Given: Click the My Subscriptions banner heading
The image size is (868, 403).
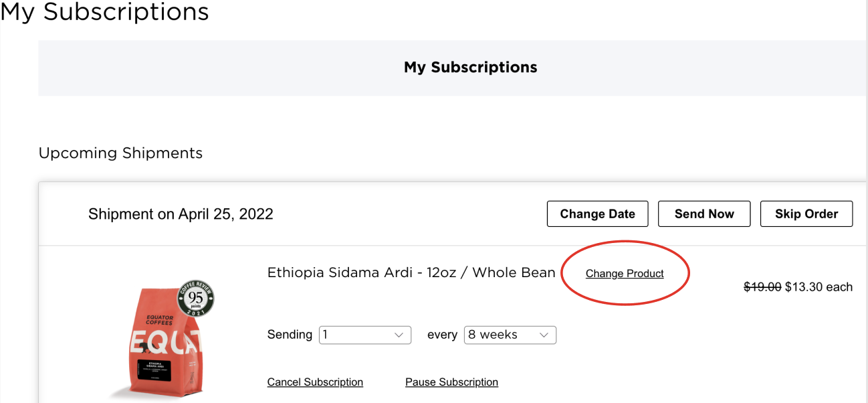Looking at the screenshot, I should 471,68.
